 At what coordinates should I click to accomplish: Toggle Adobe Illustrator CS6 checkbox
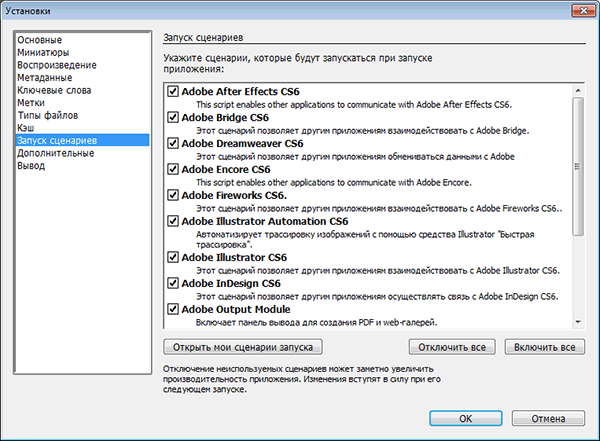click(173, 257)
